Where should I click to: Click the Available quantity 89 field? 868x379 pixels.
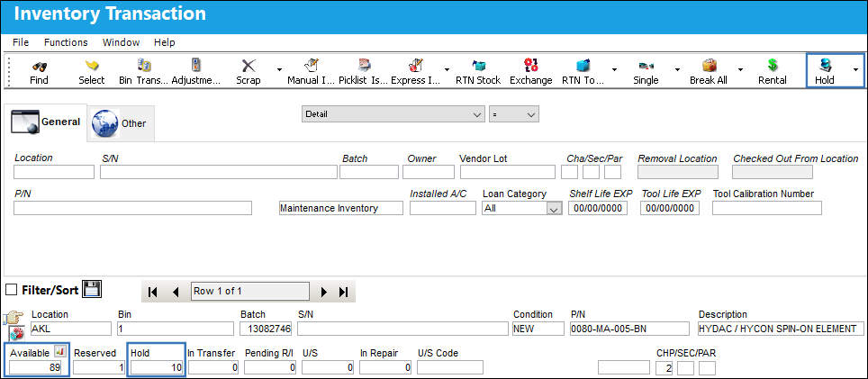tap(36, 366)
